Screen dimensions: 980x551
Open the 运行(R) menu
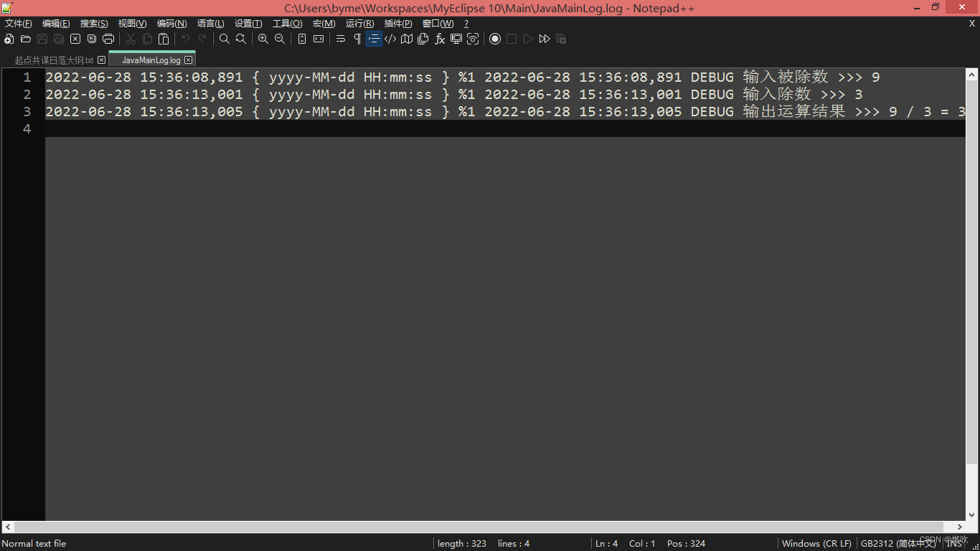[359, 24]
